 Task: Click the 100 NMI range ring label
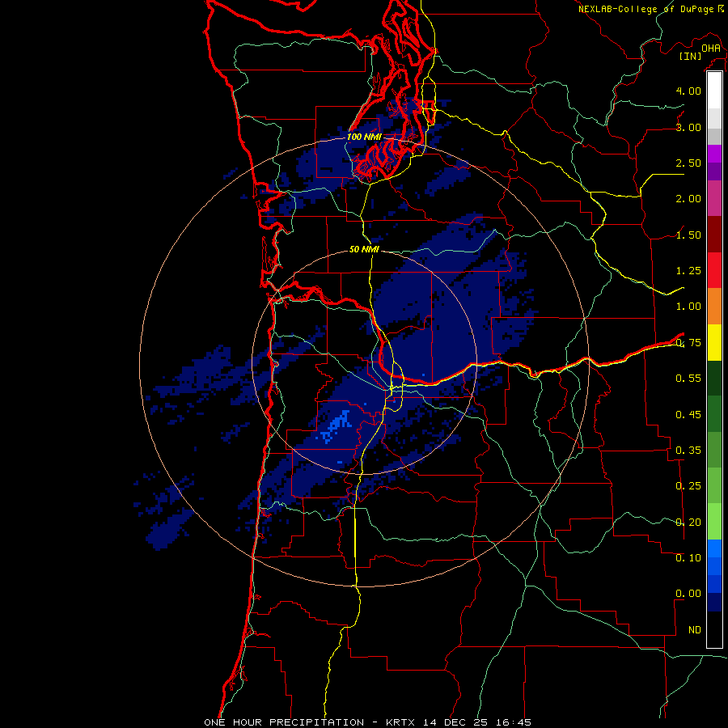pyautogui.click(x=364, y=137)
